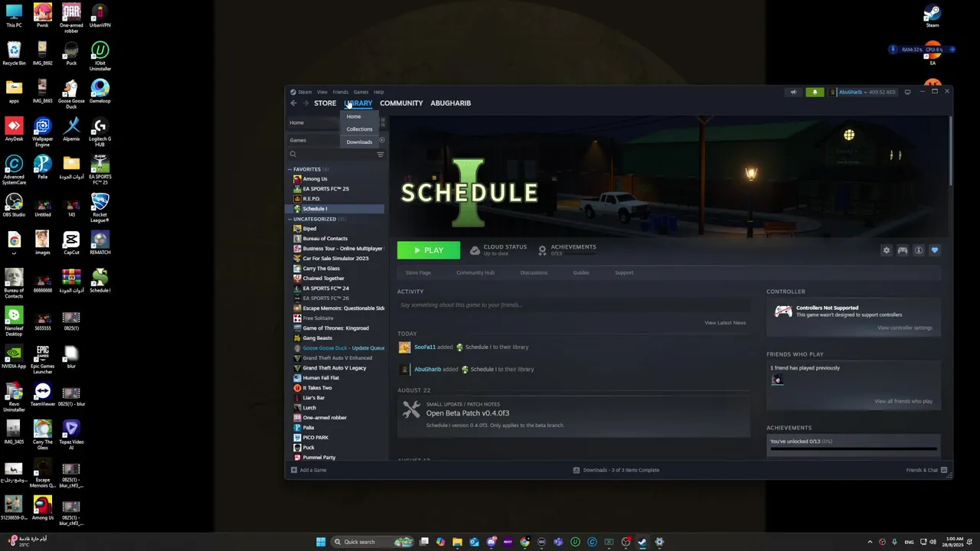Viewport: 980px width, 551px height.
Task: Click the Cloud Status icon
Action: pyautogui.click(x=475, y=250)
